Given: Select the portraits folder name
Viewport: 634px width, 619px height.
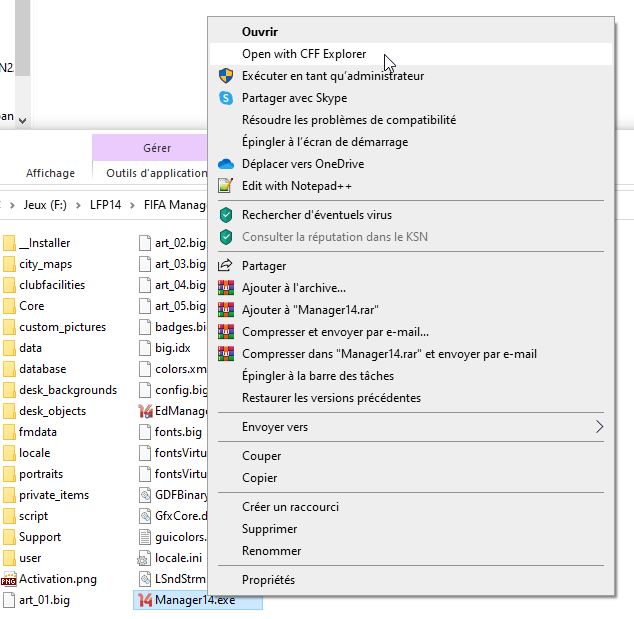Looking at the screenshot, I should click(x=41, y=474).
